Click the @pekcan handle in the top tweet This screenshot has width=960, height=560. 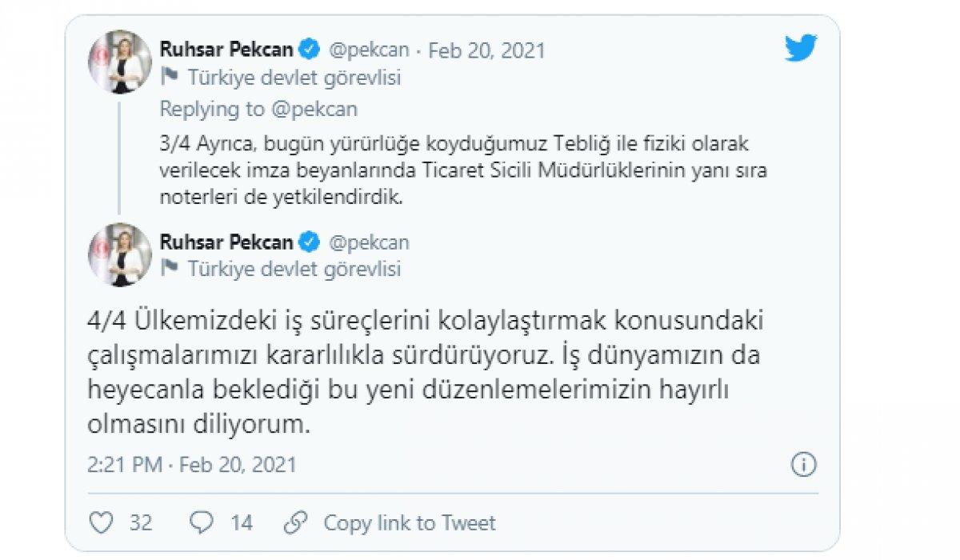pos(370,50)
